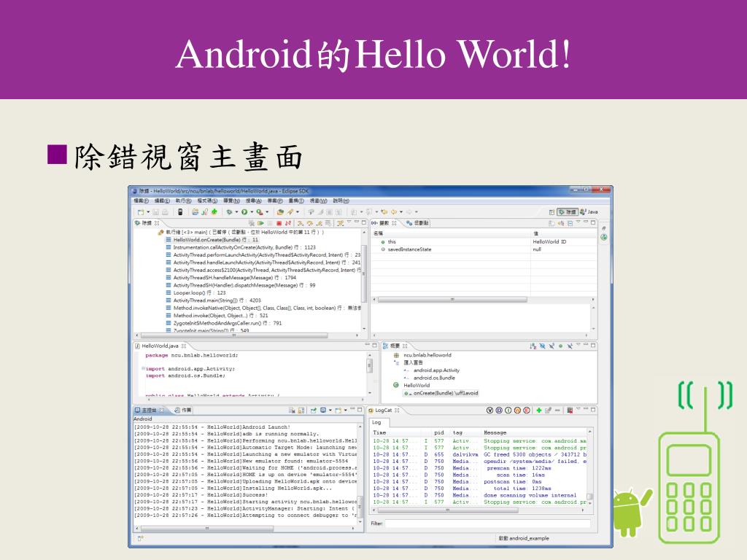Click the Disconnect icon in debug view toolbar
The image size is (747, 560).
(288, 223)
